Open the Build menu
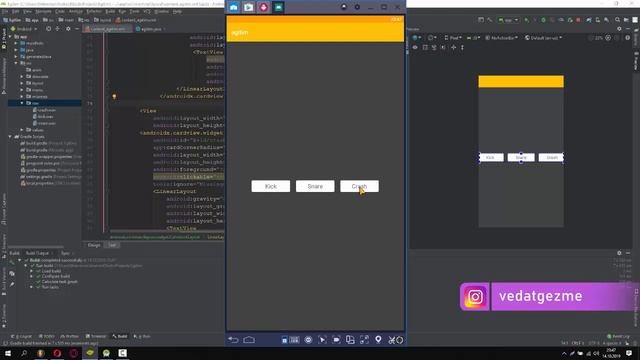Viewport: 640px width, 360px height. [x=110, y=11]
